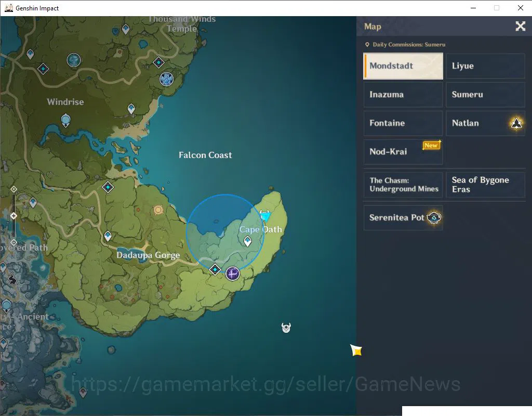Viewport: 532px width, 416px height.
Task: Click the Dadaupa Gorge map label
Action: pos(148,255)
